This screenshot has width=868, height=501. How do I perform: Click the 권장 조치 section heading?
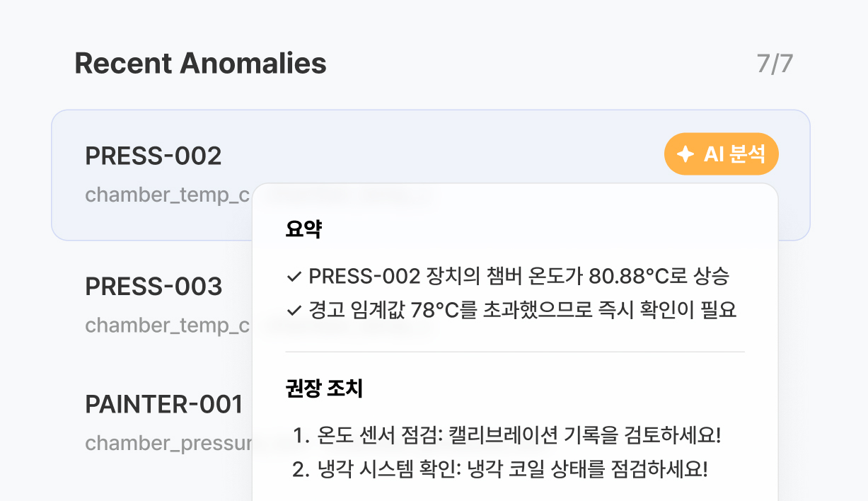(x=324, y=388)
